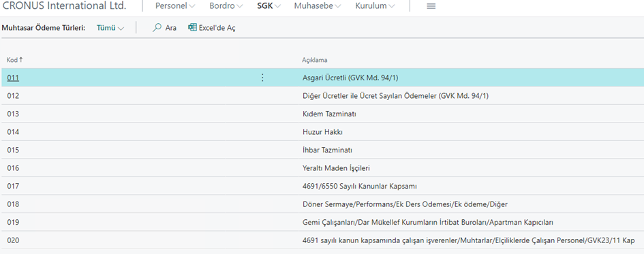This screenshot has width=644, height=254.
Task: Click the Ara search button label
Action: click(x=171, y=28)
